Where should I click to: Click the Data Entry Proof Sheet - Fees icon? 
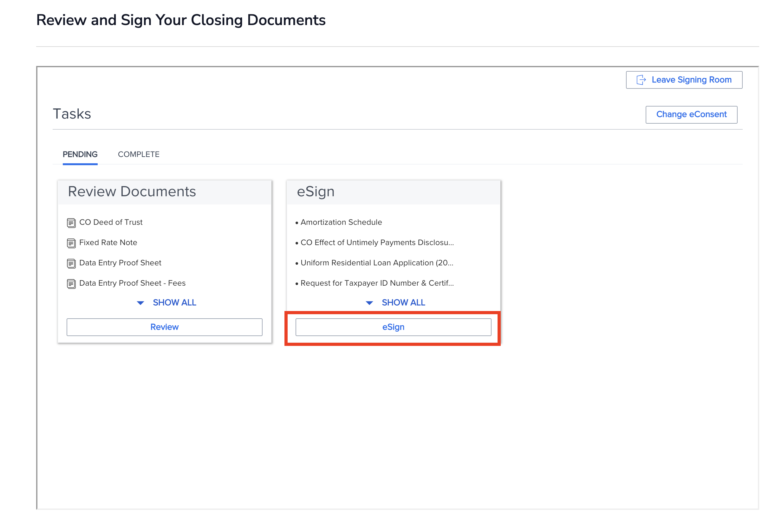tap(71, 284)
